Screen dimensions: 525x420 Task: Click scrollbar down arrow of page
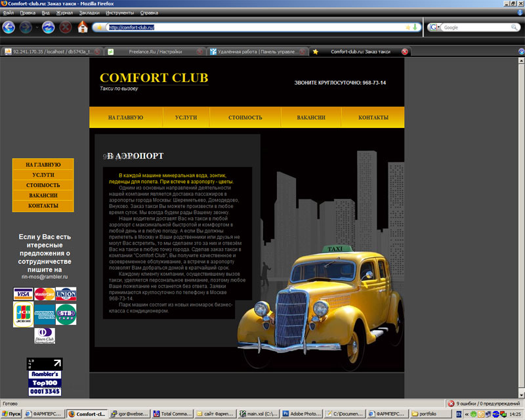point(521,394)
